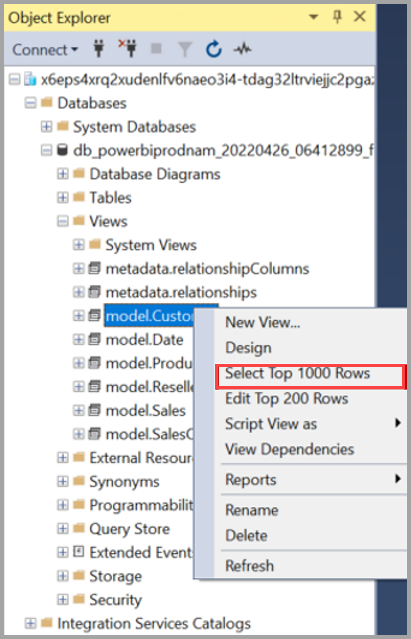Click the Tables folder icon
Viewport: 411px width, 639px height.
click(79, 197)
